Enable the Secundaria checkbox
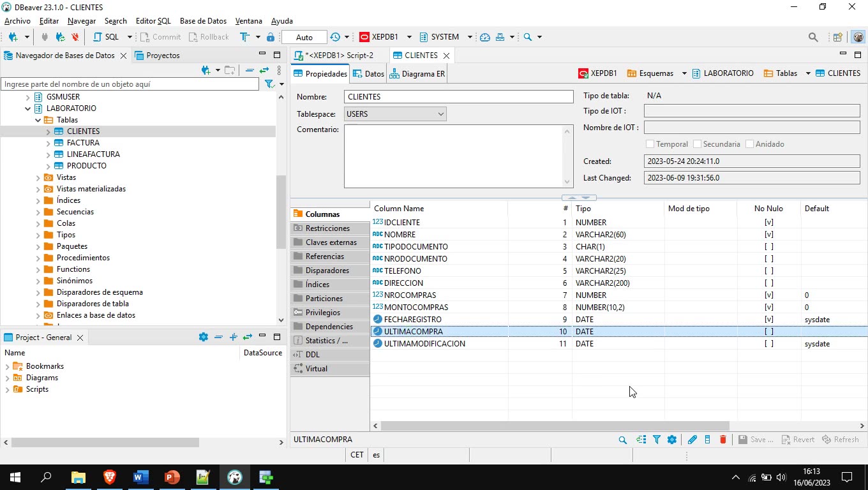The image size is (868, 490). pos(699,144)
